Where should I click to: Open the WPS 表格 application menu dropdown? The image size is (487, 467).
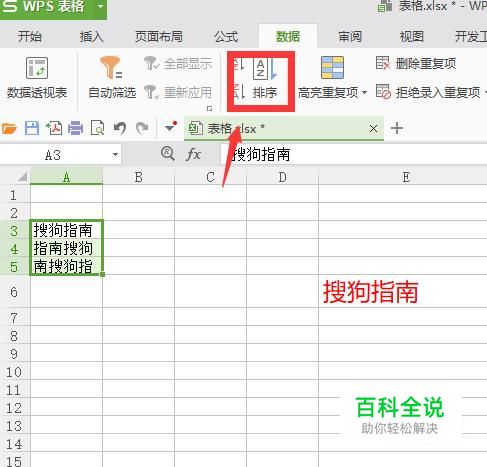pyautogui.click(x=100, y=6)
